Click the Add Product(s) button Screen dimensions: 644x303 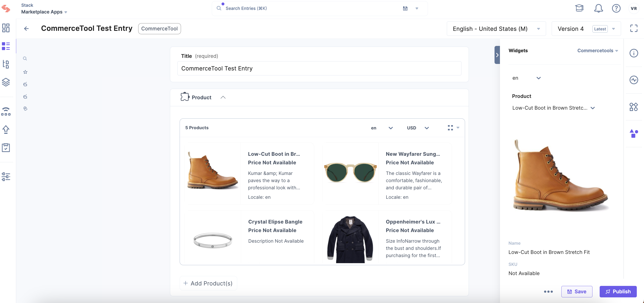208,283
